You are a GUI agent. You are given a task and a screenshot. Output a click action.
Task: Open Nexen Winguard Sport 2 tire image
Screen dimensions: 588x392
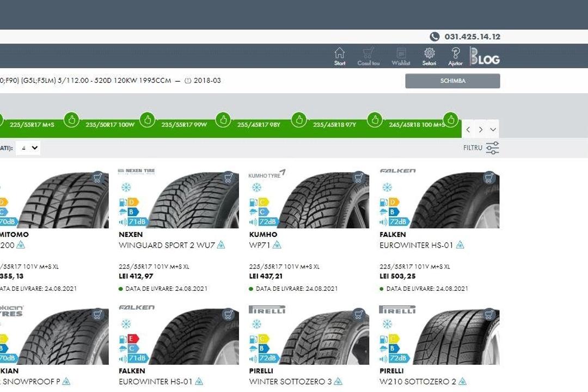pyautogui.click(x=193, y=200)
